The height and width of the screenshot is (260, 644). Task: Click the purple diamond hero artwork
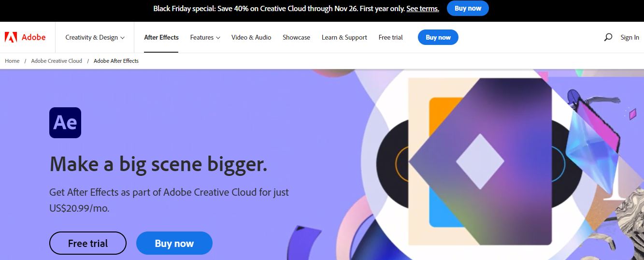pyautogui.click(x=480, y=161)
